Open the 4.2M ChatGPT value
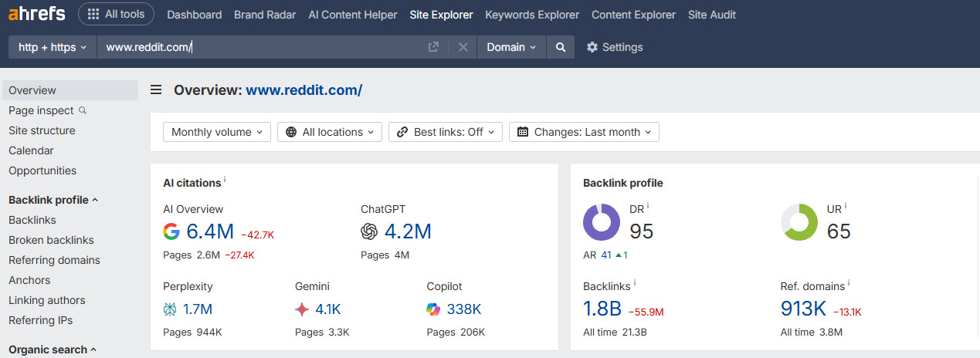Image resolution: width=980 pixels, height=358 pixels. pos(408,231)
